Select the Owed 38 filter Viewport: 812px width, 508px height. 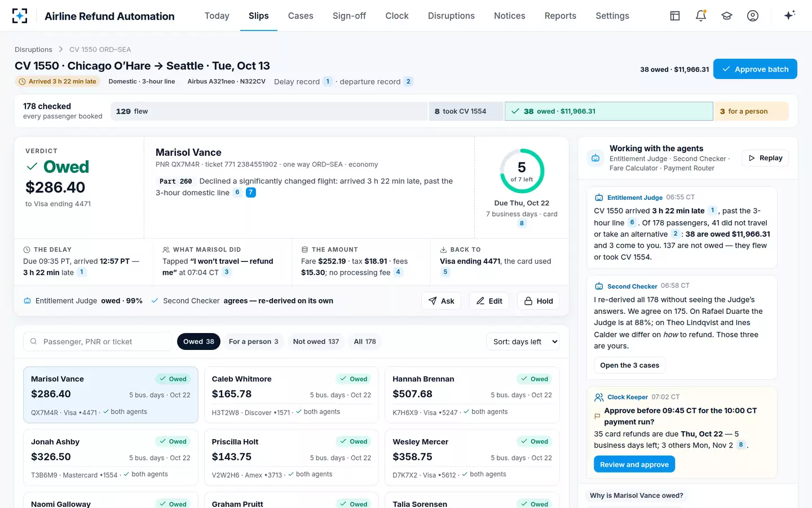pyautogui.click(x=198, y=341)
